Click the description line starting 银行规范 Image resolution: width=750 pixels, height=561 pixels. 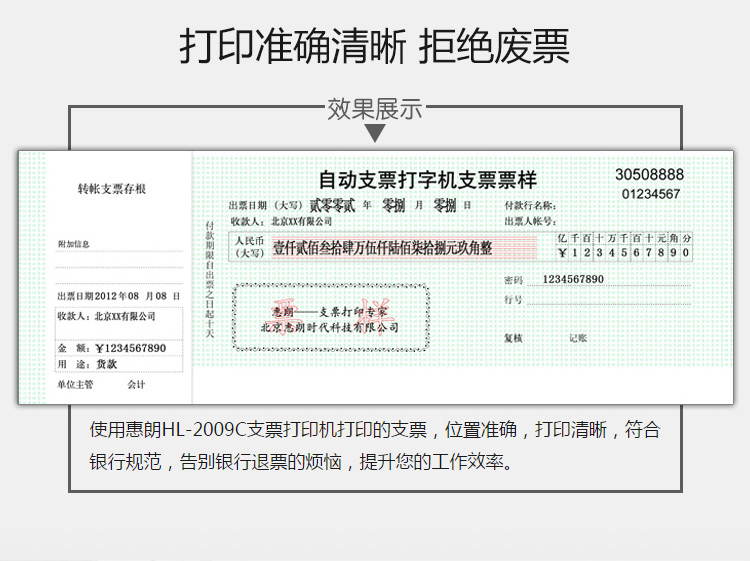pyautogui.click(x=301, y=462)
